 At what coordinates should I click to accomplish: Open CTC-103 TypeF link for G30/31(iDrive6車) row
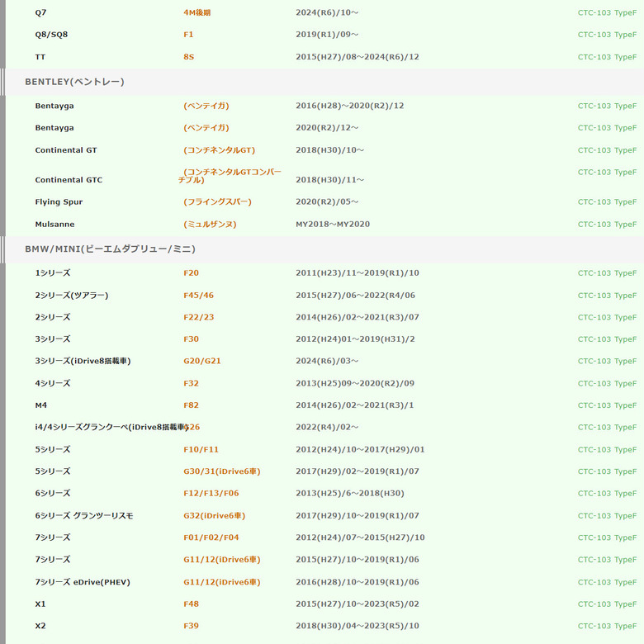coord(607,471)
